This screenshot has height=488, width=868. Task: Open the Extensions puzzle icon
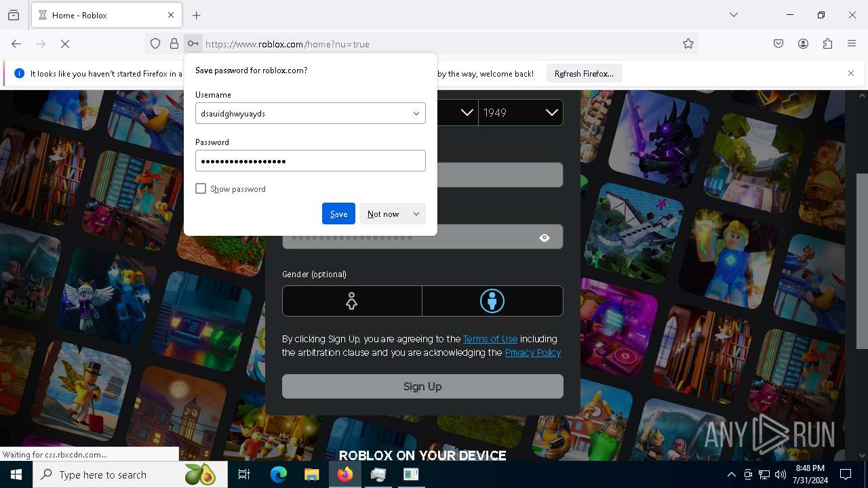point(827,44)
